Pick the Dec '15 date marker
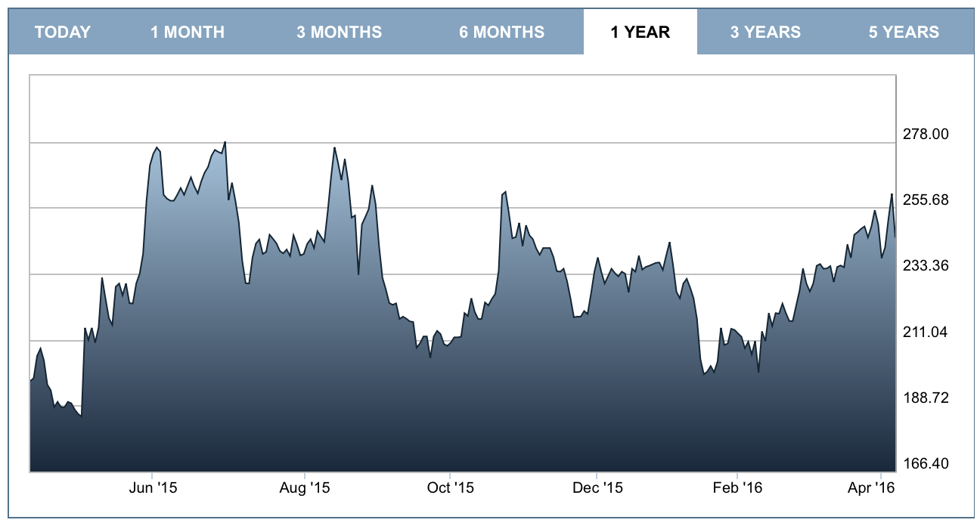980x526 pixels. tap(597, 488)
